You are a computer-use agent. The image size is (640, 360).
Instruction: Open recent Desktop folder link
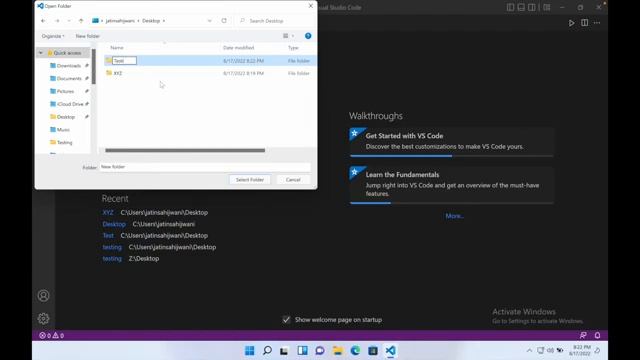(x=114, y=224)
